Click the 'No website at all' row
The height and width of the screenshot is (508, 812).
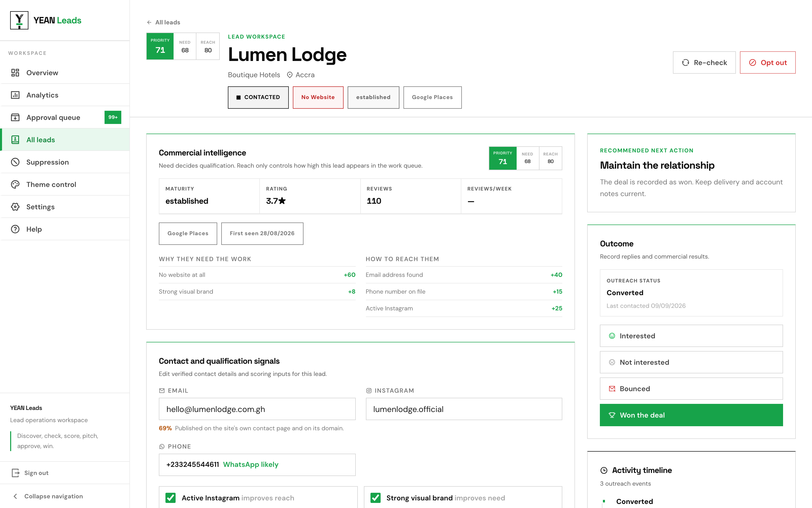tap(257, 275)
